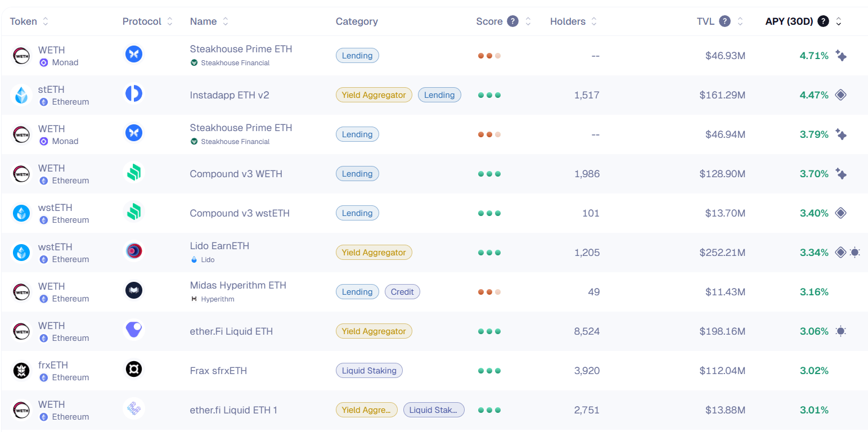Click the truncated Liquid Stak... tag

434,410
